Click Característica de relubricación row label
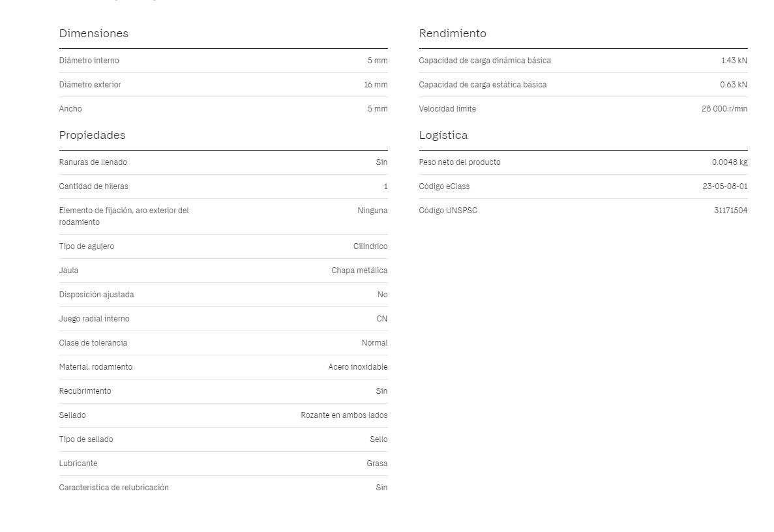 (113, 488)
